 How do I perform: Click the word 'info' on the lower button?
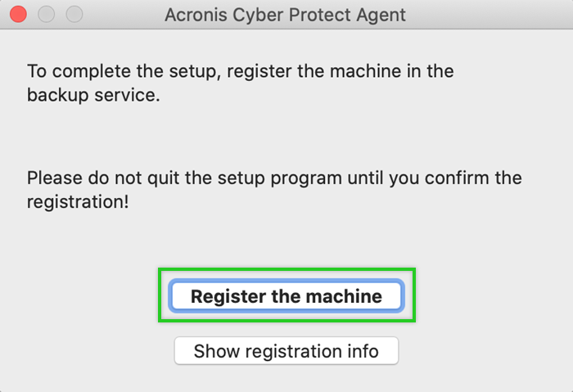[362, 352]
